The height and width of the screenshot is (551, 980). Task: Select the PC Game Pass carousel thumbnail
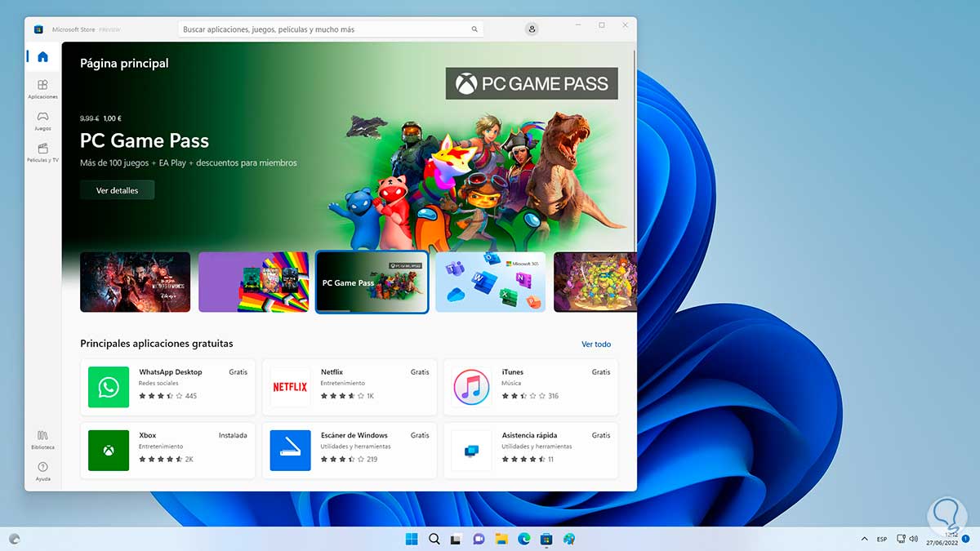(372, 282)
